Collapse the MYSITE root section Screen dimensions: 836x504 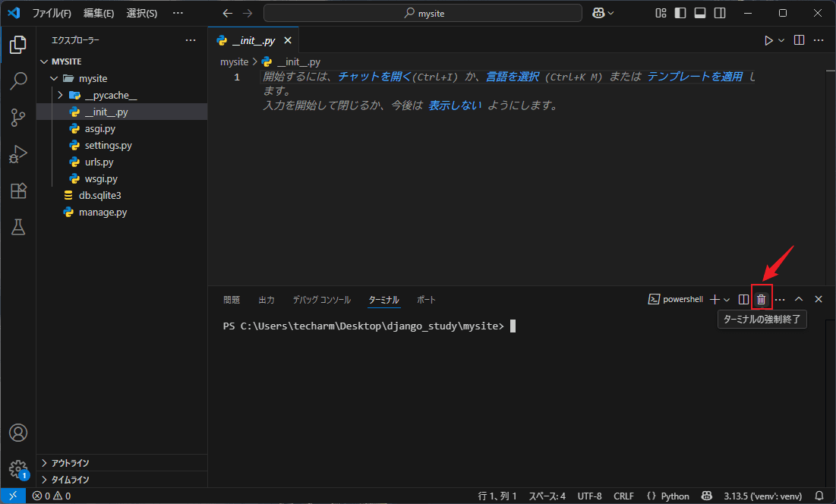pyautogui.click(x=121, y=61)
